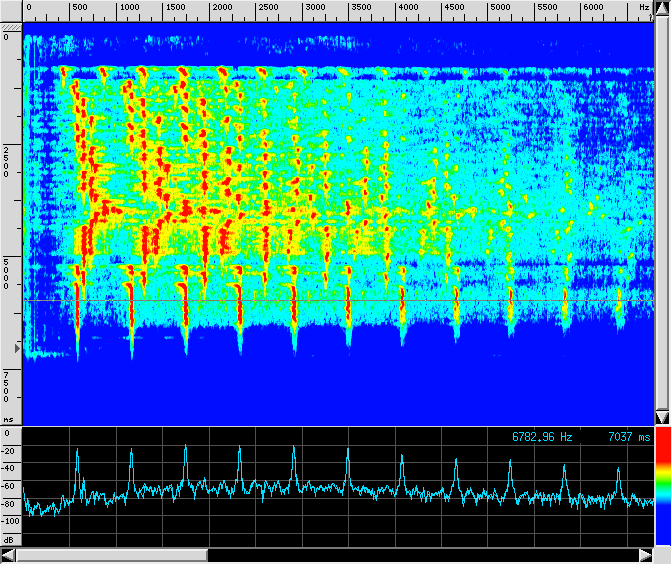Click the 500 mark on frequency ruler
Viewport: 671px width, 564px height.
(x=79, y=8)
